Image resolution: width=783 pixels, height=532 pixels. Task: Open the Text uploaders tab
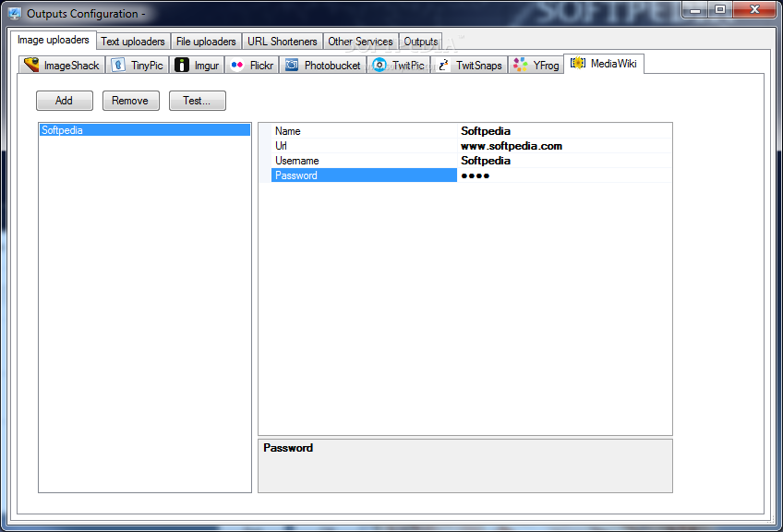(x=133, y=42)
